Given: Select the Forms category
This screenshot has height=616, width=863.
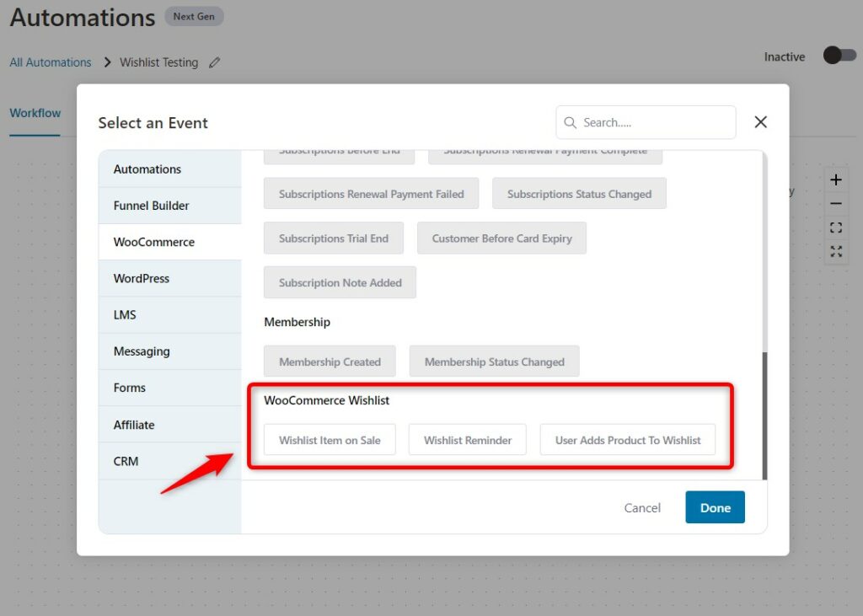Looking at the screenshot, I should pyautogui.click(x=170, y=388).
